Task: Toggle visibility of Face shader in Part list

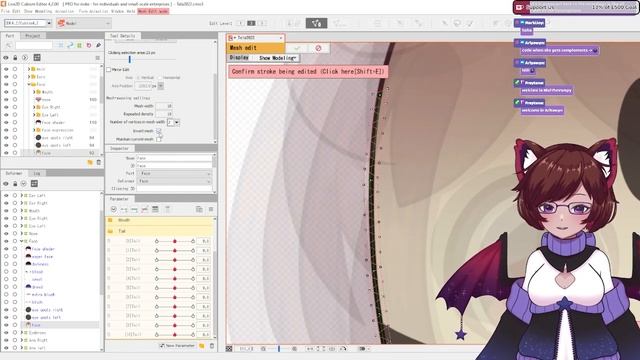Action: [x=6, y=122]
